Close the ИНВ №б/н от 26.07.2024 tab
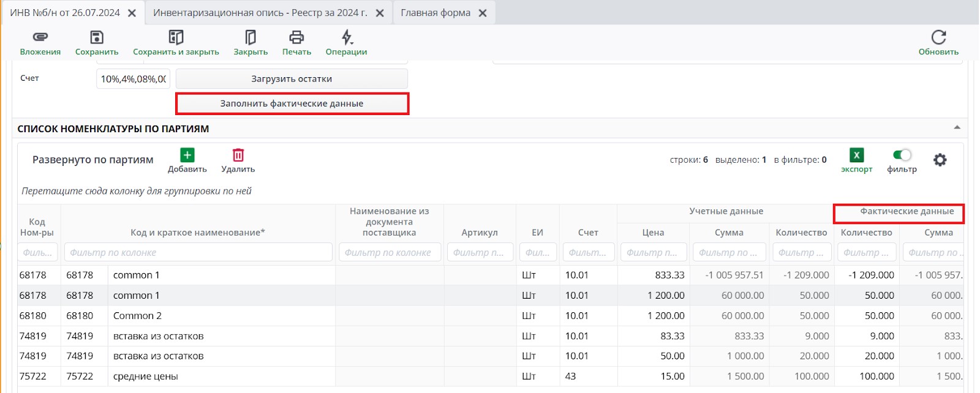 pos(132,13)
